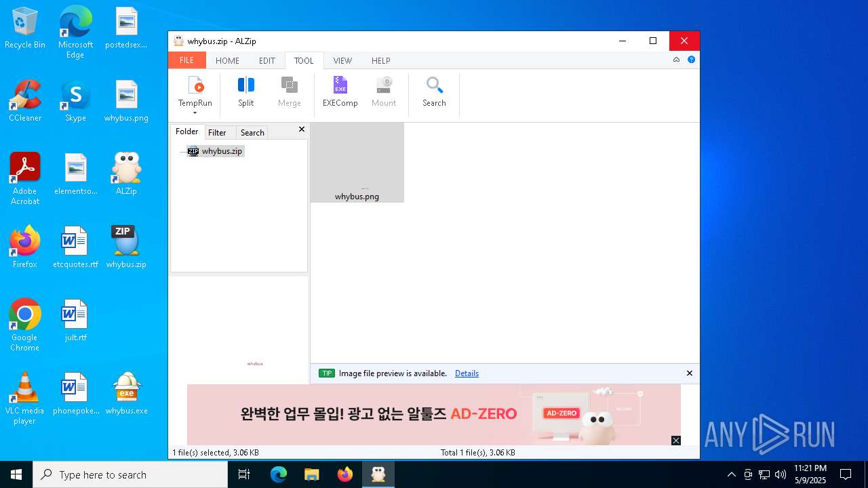868x488 pixels.
Task: Open Google Chrome desktop shortcut
Action: [x=25, y=325]
